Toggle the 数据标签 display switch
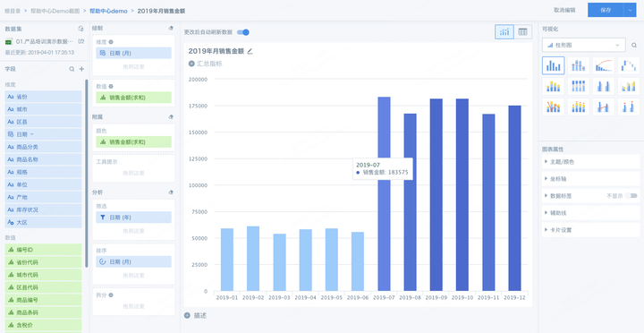This screenshot has width=644, height=333. pyautogui.click(x=631, y=196)
